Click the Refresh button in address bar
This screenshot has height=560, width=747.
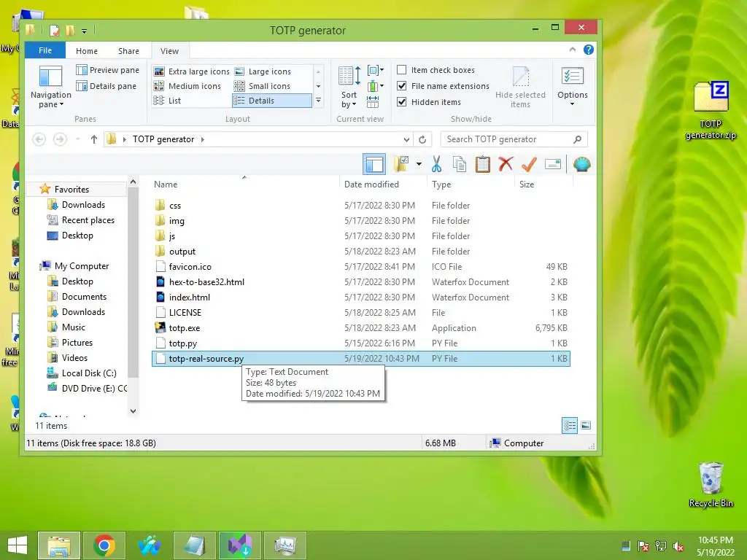click(422, 139)
